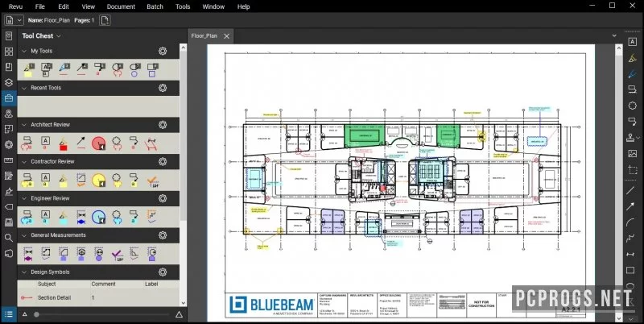The width and height of the screenshot is (644, 324).
Task: Collapse the General Measurements section
Action: [24, 235]
